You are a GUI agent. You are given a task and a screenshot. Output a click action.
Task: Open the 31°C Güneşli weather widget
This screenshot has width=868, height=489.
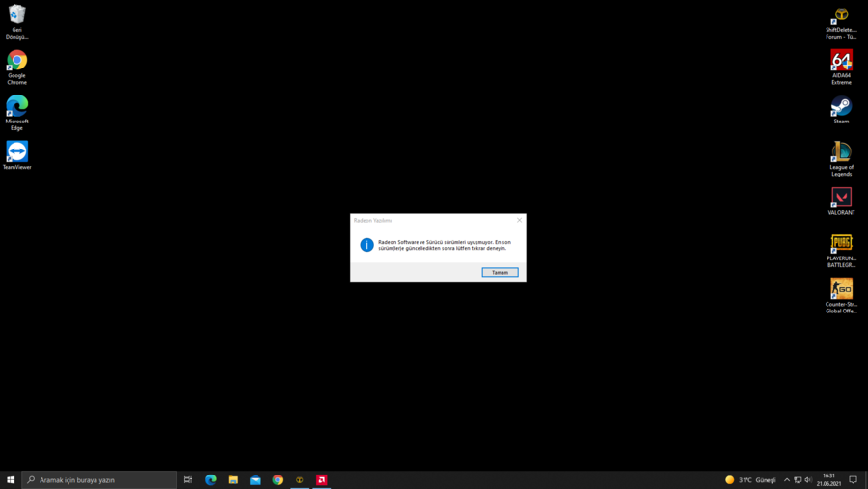(x=750, y=479)
